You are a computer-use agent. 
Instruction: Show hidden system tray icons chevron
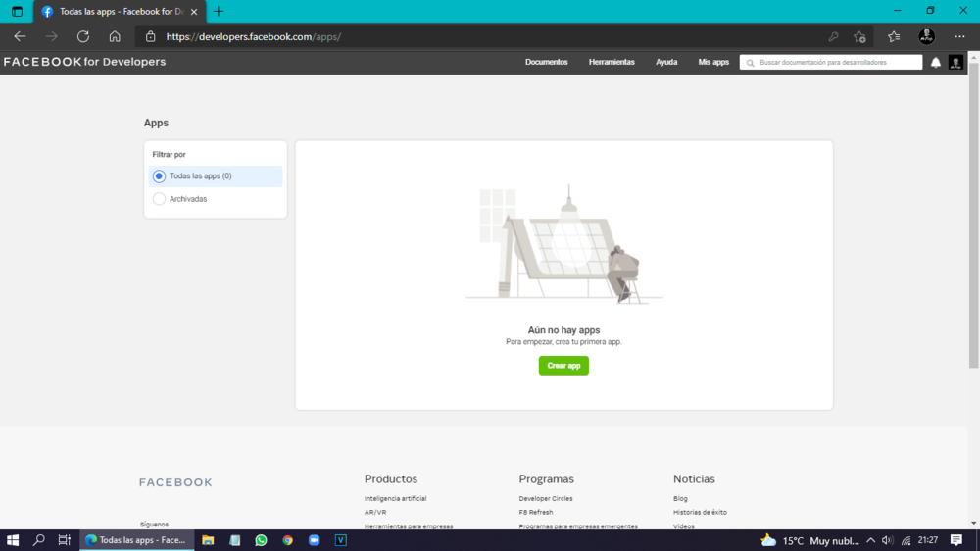tap(870, 540)
